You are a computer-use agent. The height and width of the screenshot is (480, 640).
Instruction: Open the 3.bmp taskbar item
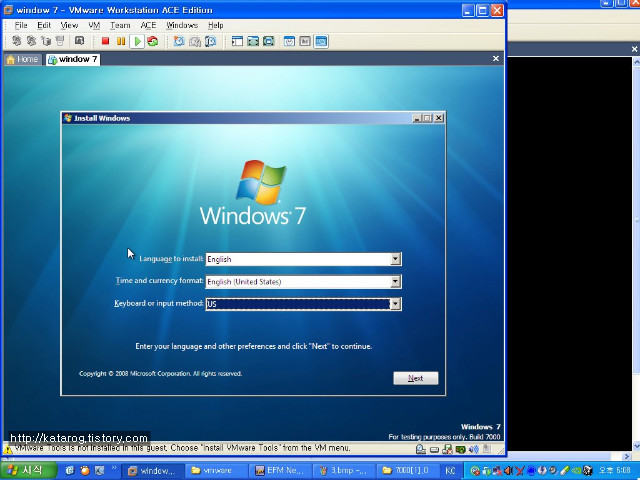pos(343,471)
